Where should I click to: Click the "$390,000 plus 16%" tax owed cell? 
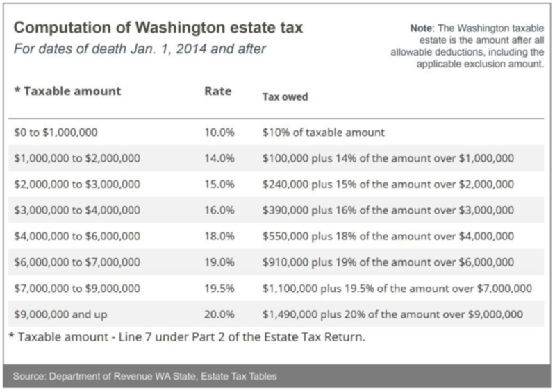click(388, 210)
